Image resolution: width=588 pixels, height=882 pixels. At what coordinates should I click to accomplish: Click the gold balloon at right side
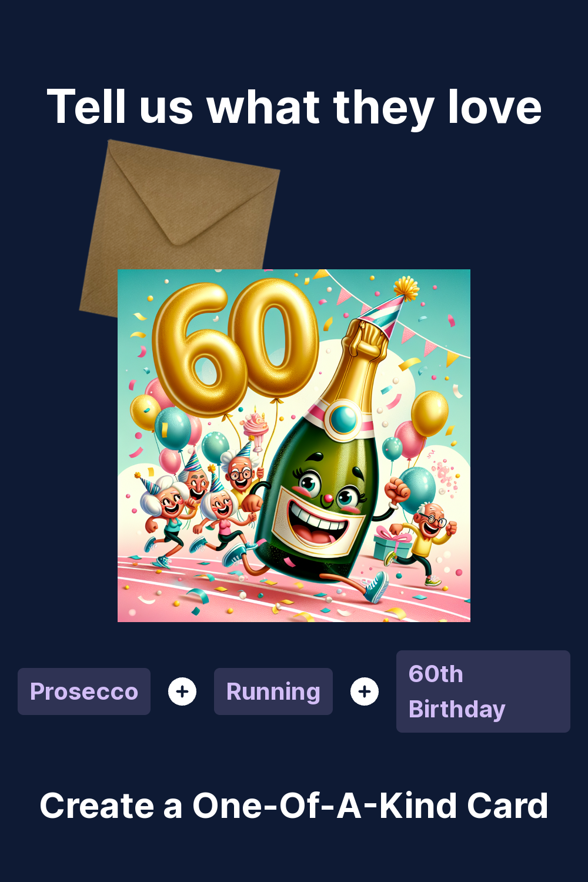tap(430, 413)
